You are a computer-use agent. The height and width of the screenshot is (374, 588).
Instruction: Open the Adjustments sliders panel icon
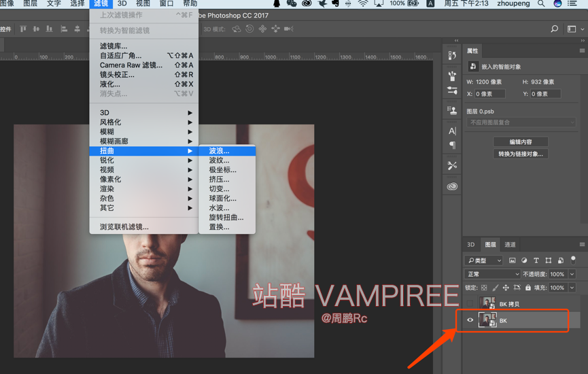(x=452, y=90)
